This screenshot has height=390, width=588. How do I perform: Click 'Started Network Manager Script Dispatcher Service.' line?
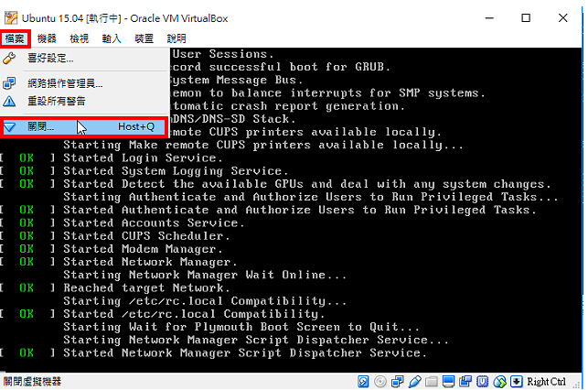point(245,352)
